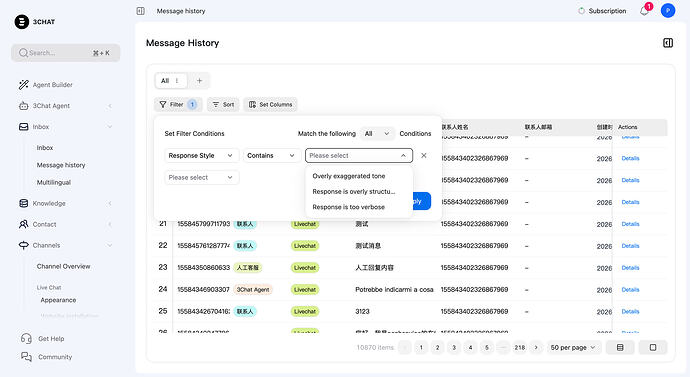Choose Response is overly structured option
Screen dimensions: 690x377
pyautogui.click(x=354, y=192)
